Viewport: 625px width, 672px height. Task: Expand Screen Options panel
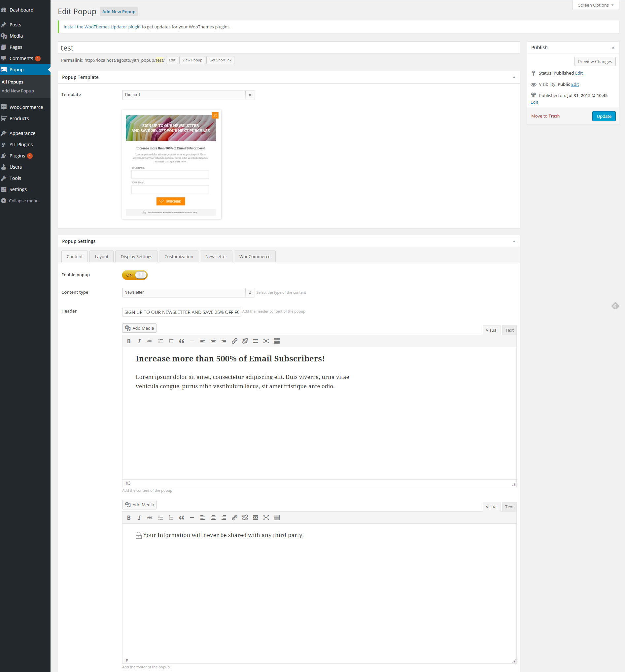(x=596, y=5)
